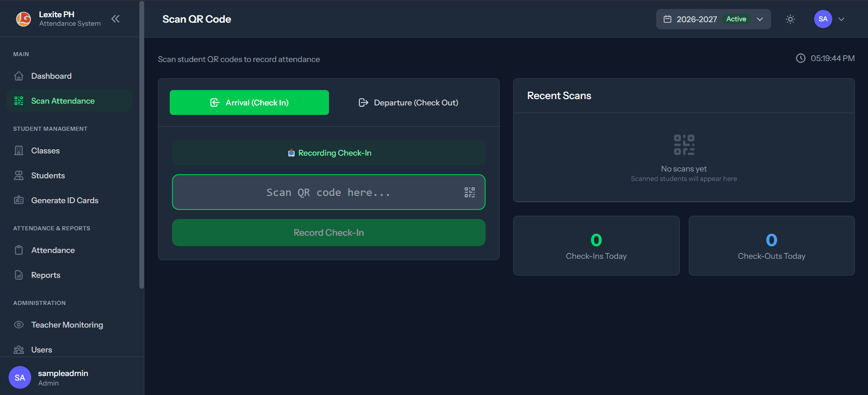
Task: Collapse the sidebar with double chevron
Action: [x=115, y=19]
